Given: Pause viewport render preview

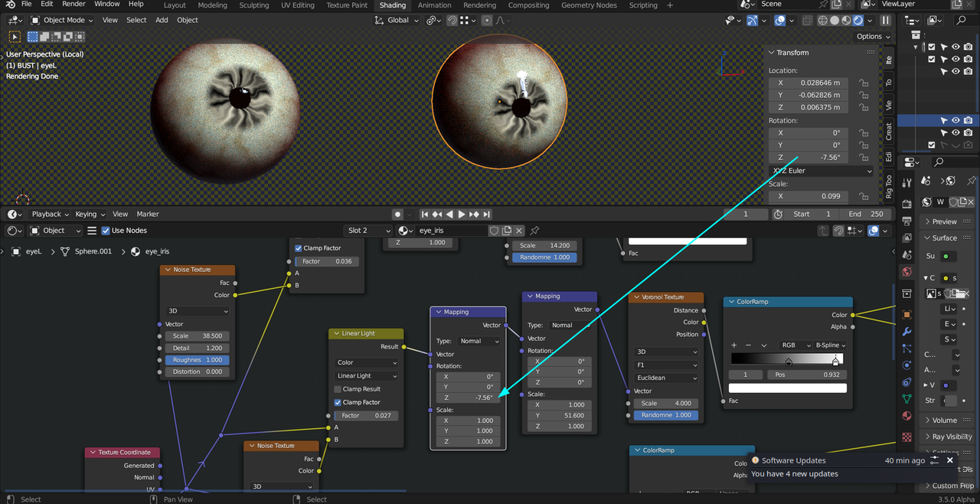Looking at the screenshot, I should 886,21.
